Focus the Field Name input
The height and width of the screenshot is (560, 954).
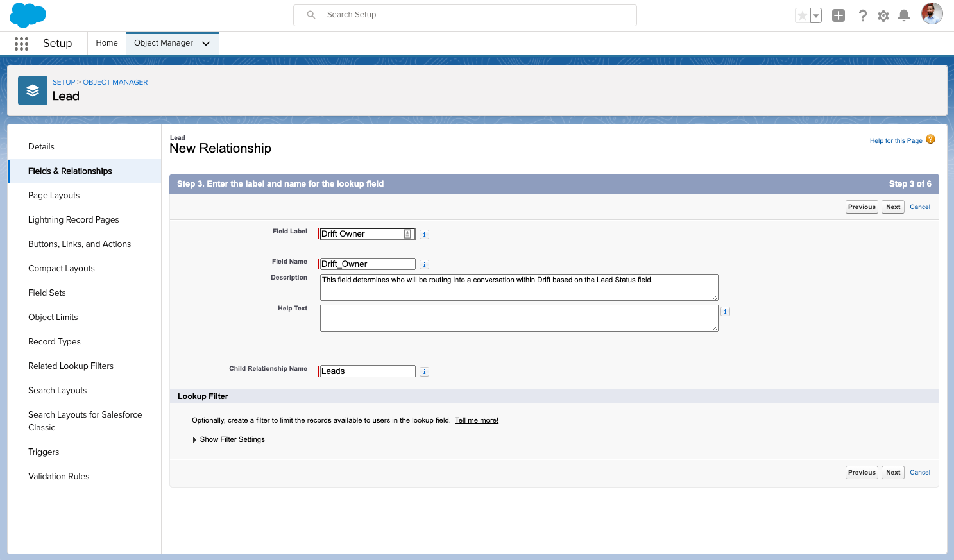point(368,264)
